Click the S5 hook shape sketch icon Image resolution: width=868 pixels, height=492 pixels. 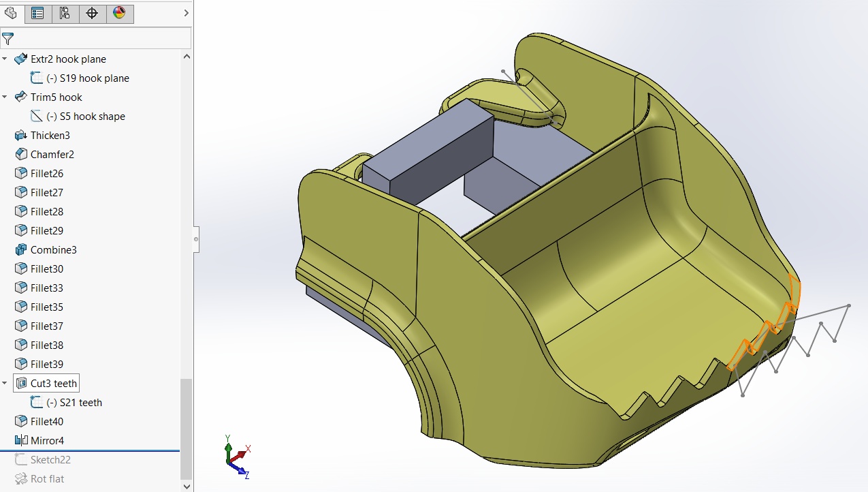point(37,116)
